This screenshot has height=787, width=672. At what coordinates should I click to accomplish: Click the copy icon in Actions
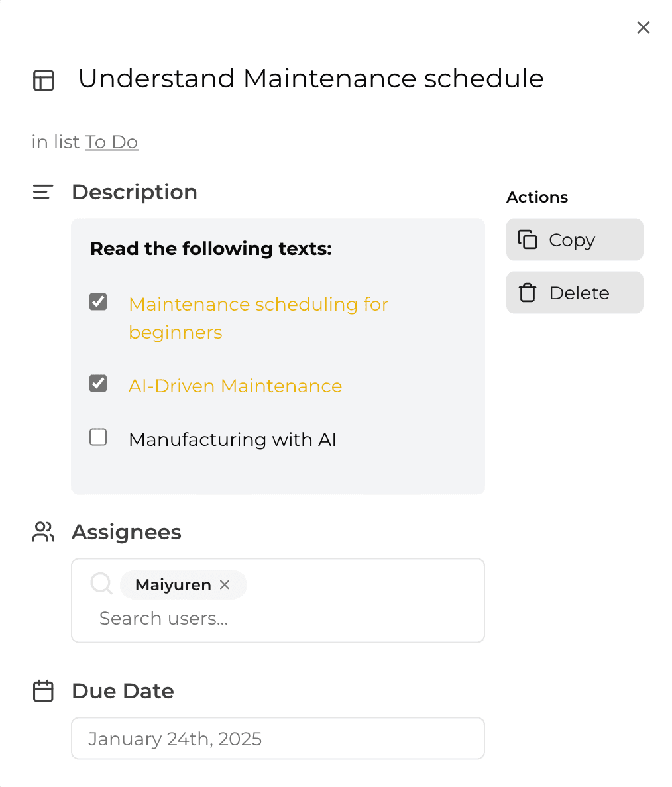point(528,239)
